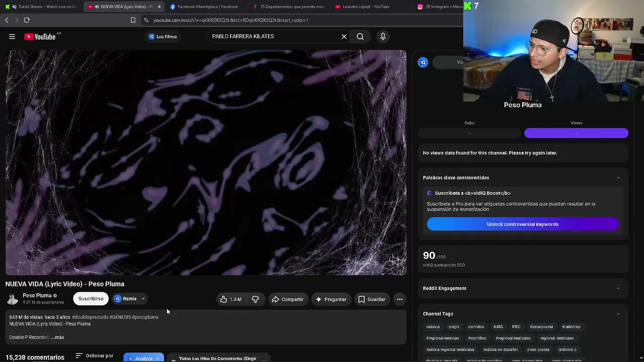Start voice search with the microphone
The image size is (644, 362).
(383, 36)
